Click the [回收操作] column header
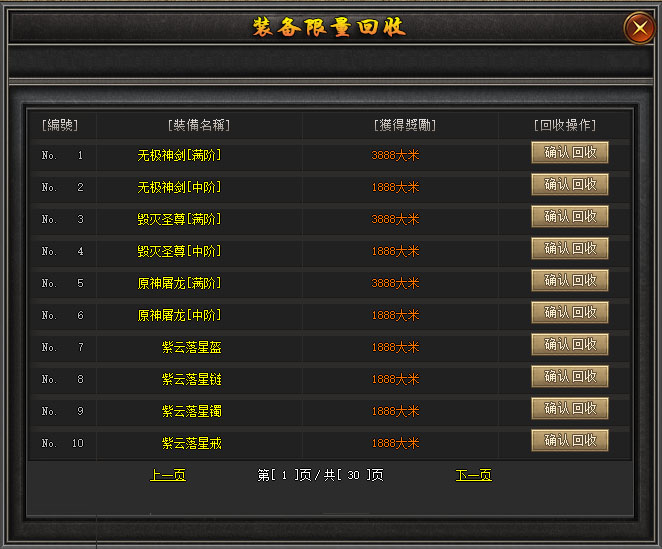Image resolution: width=662 pixels, height=549 pixels. [565, 125]
